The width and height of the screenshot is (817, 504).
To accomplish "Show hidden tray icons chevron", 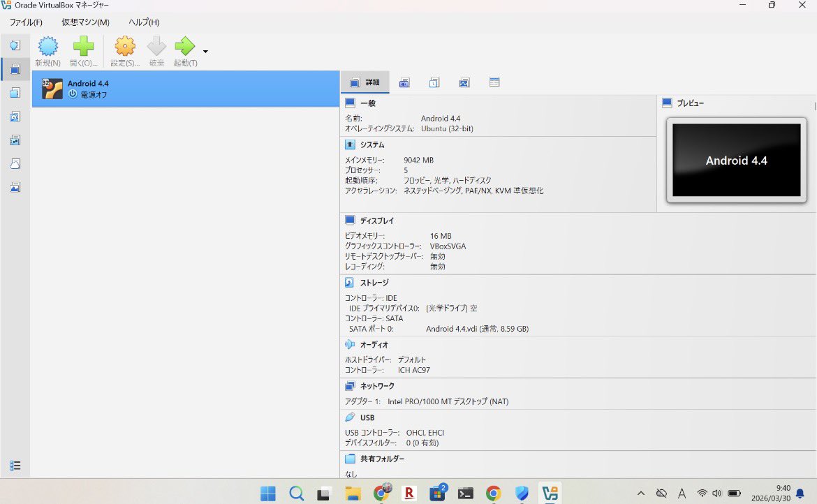I will coord(641,493).
